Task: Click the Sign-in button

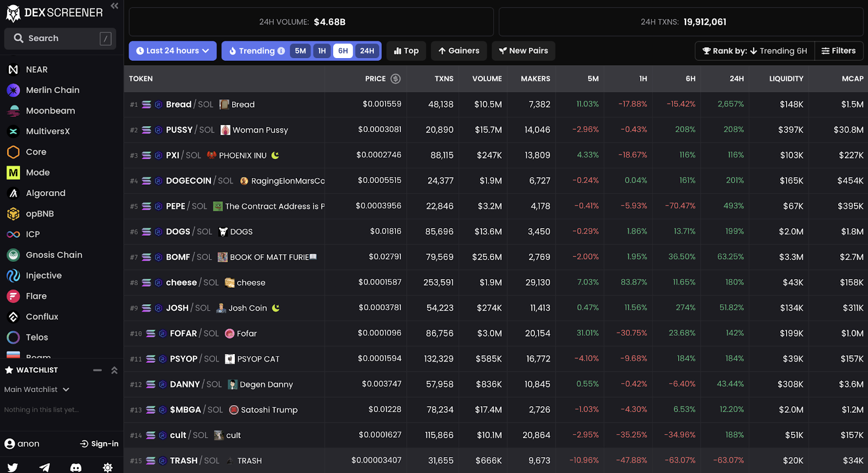Action: [x=99, y=444]
